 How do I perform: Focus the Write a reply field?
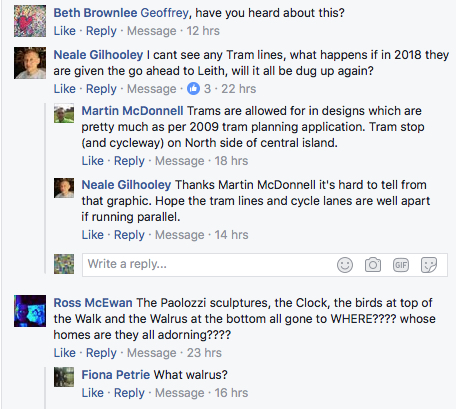click(265, 265)
